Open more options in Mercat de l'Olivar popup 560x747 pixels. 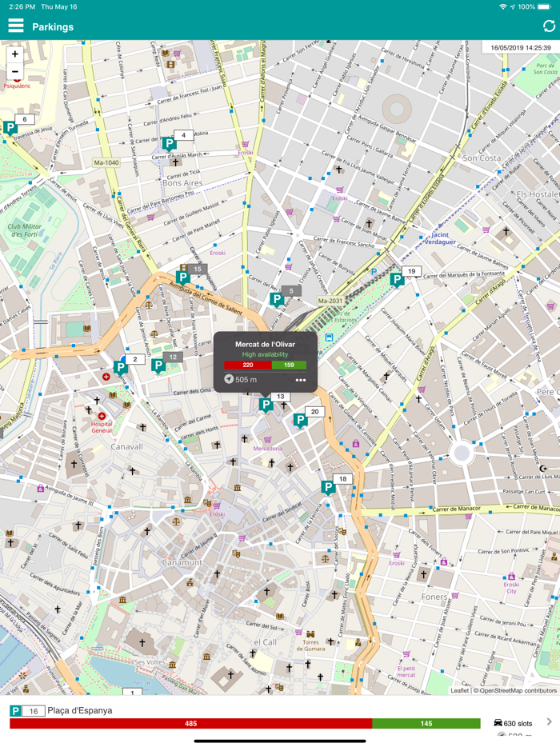[x=300, y=380]
